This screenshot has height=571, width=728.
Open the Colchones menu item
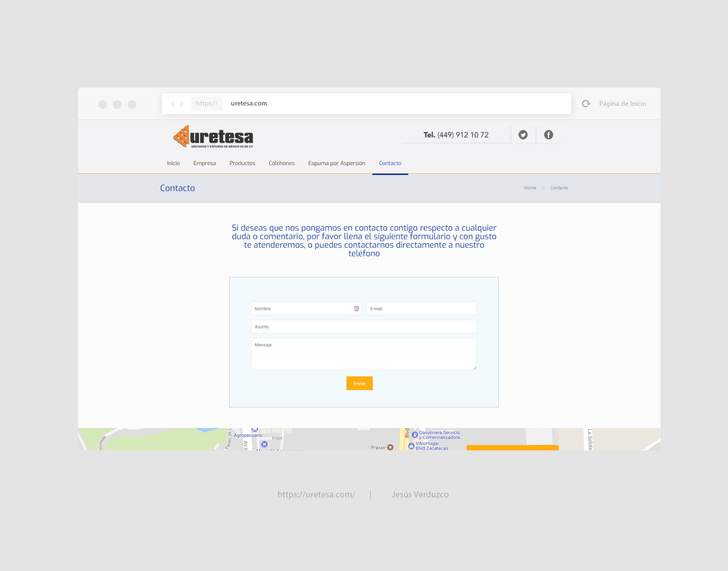(282, 163)
